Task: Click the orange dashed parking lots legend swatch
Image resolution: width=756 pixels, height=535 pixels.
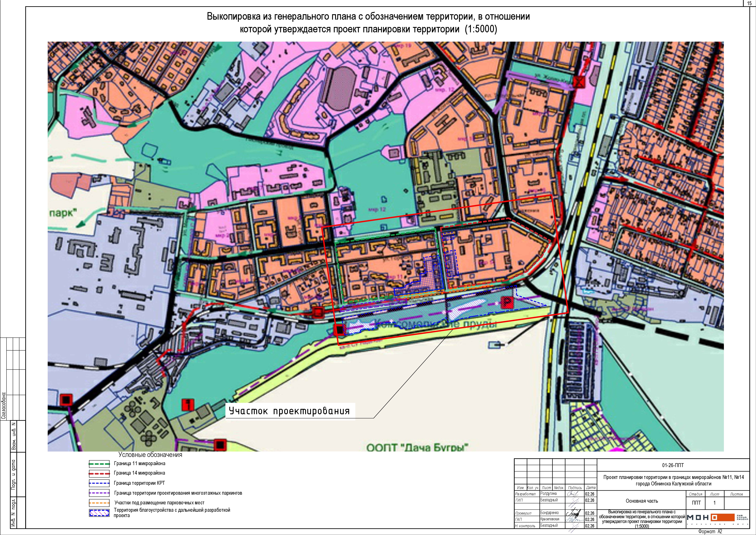Action: [x=99, y=503]
